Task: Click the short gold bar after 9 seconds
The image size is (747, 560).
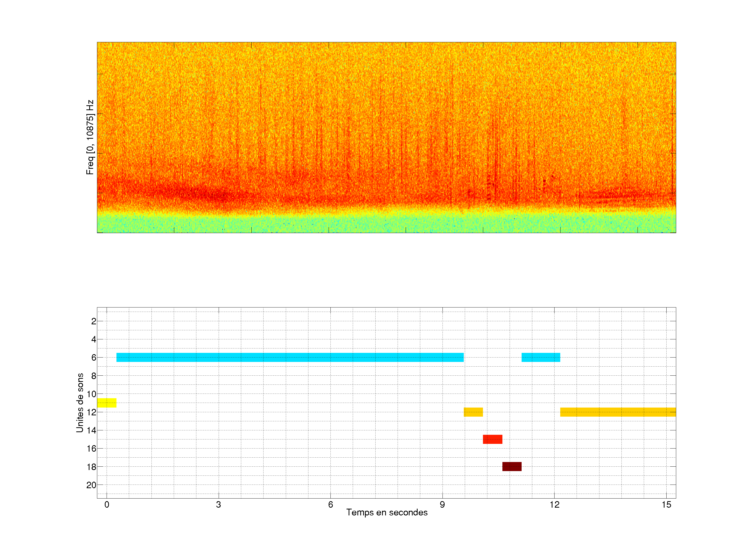Action: [473, 412]
